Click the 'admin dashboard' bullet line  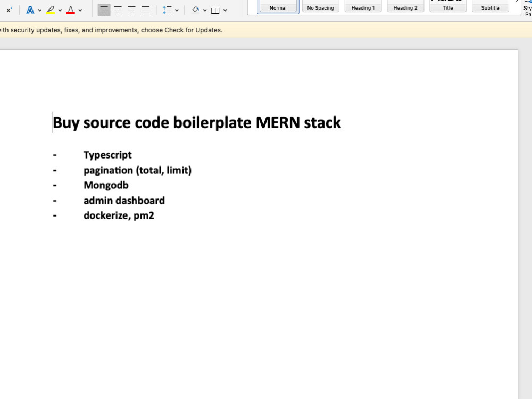point(124,201)
